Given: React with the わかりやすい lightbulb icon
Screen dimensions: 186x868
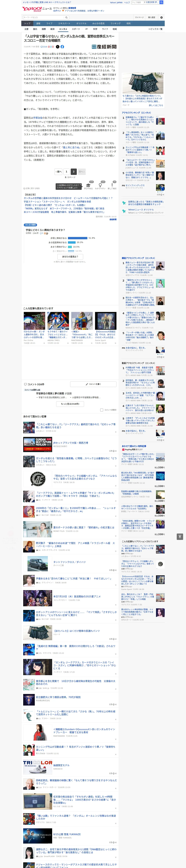Looking at the screenshot, I should [x=100, y=185].
